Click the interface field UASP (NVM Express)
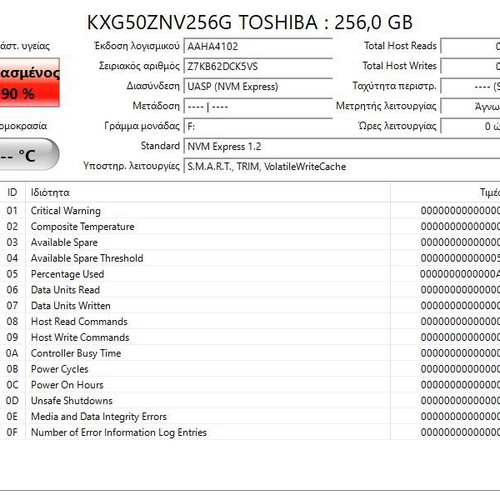The image size is (500, 500). click(x=258, y=86)
